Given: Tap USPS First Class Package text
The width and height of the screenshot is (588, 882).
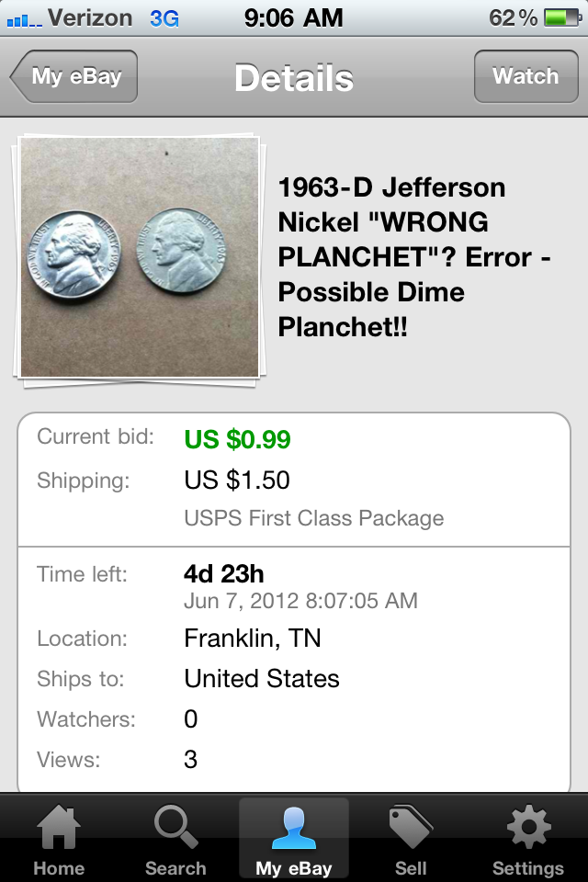Looking at the screenshot, I should pyautogui.click(x=314, y=518).
